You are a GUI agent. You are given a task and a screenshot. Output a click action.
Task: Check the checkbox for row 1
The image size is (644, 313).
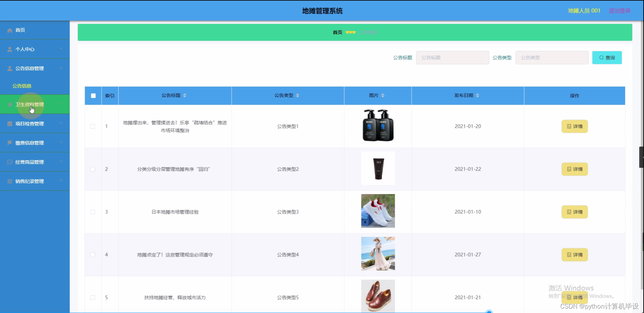pyautogui.click(x=93, y=126)
